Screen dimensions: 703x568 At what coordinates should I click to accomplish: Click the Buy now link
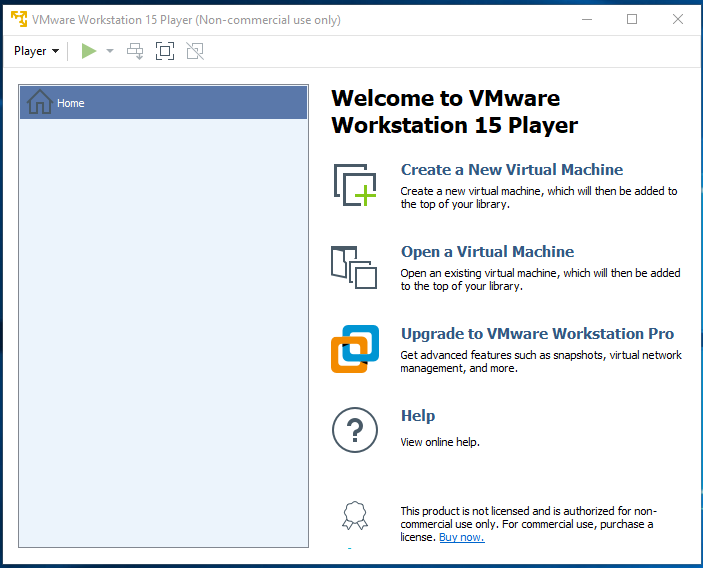(x=462, y=537)
